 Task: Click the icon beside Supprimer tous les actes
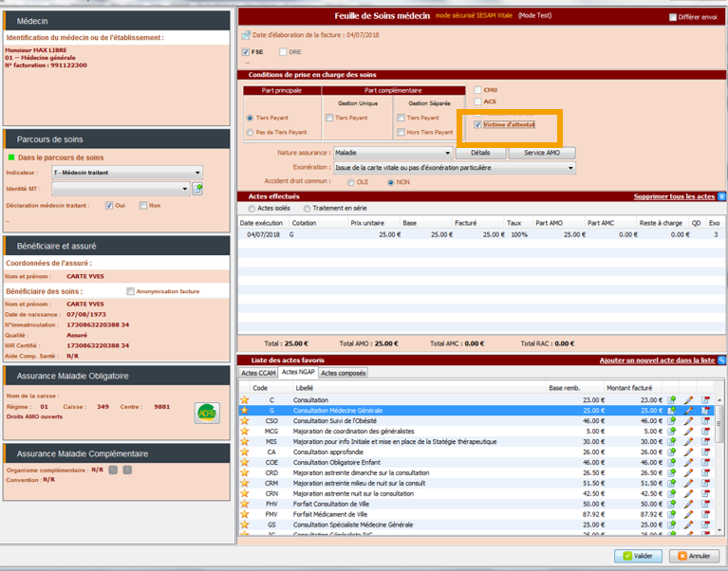pos(721,196)
